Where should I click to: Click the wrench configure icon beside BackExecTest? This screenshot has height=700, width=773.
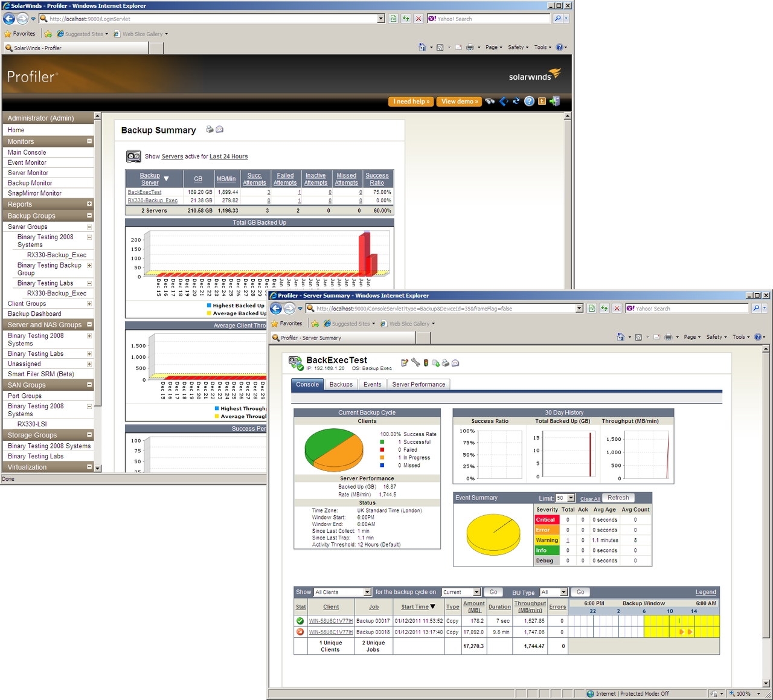tap(415, 363)
